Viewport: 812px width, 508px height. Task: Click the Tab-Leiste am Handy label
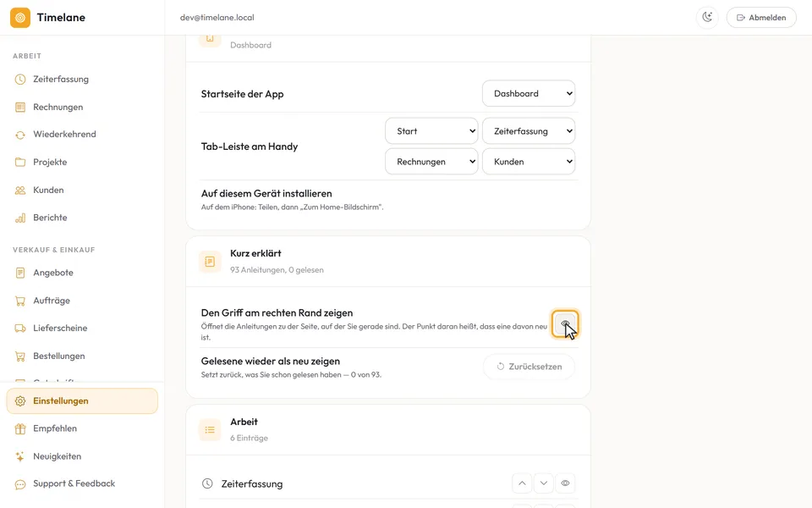point(249,146)
